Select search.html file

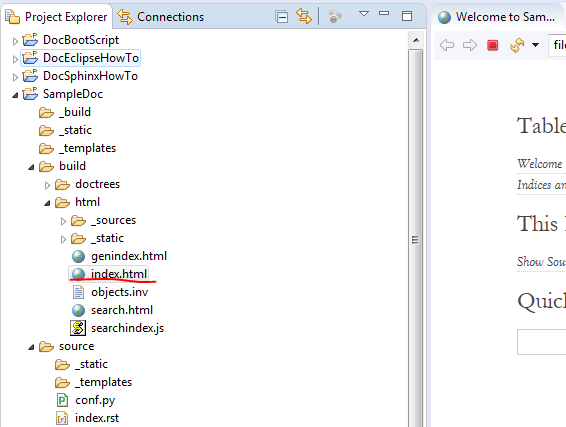[x=122, y=310]
